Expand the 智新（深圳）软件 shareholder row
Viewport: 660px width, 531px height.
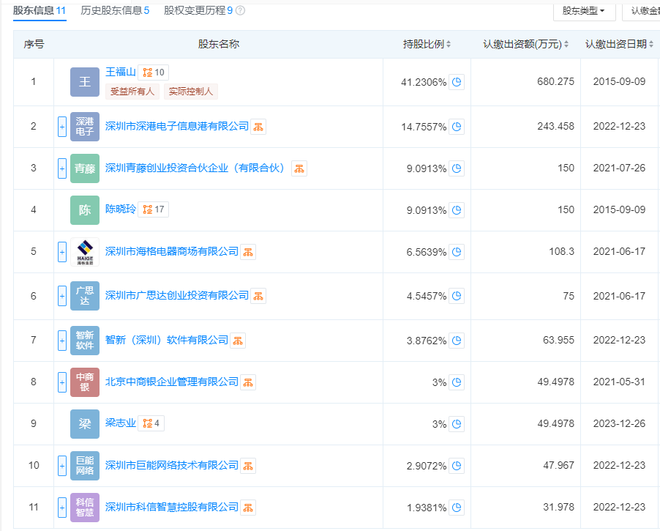coord(62,340)
